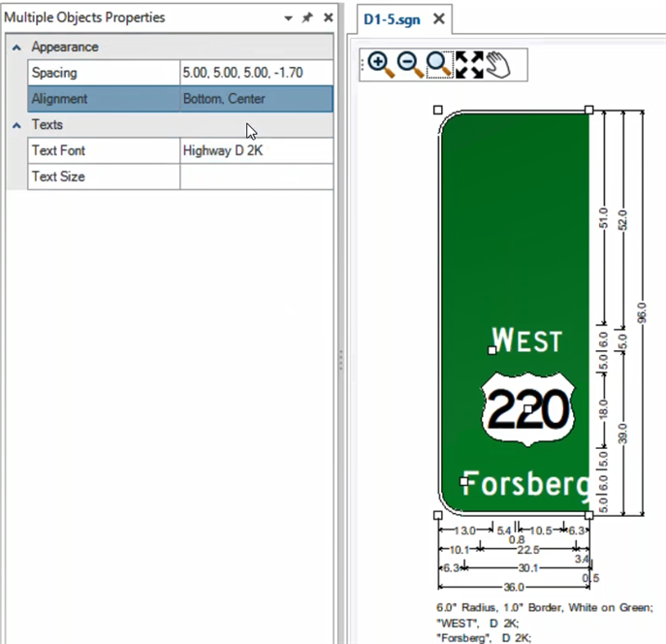Click the bottom-right sign selection handle
Screen dimensions: 666x644
tap(589, 515)
